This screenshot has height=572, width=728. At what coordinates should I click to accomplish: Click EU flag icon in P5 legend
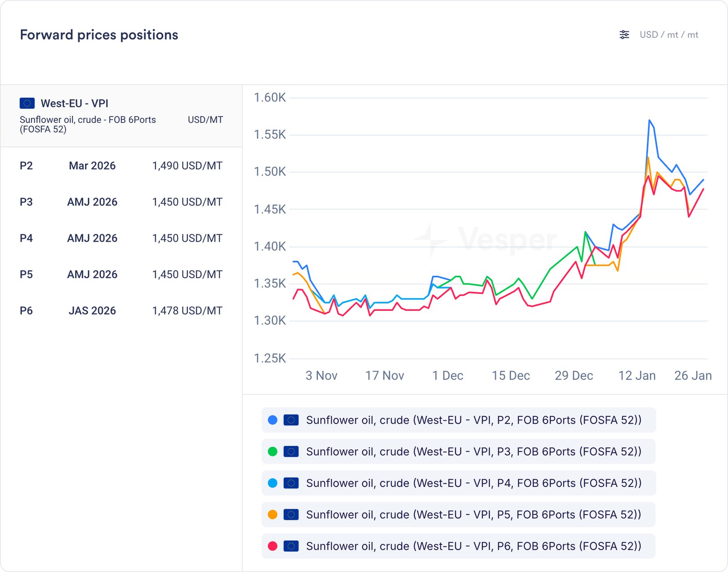(291, 515)
